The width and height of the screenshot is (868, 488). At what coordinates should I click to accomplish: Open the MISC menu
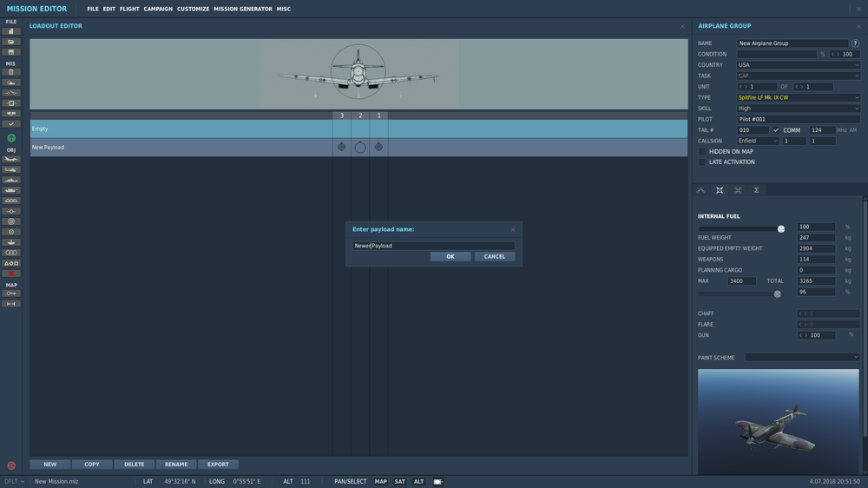tap(284, 9)
